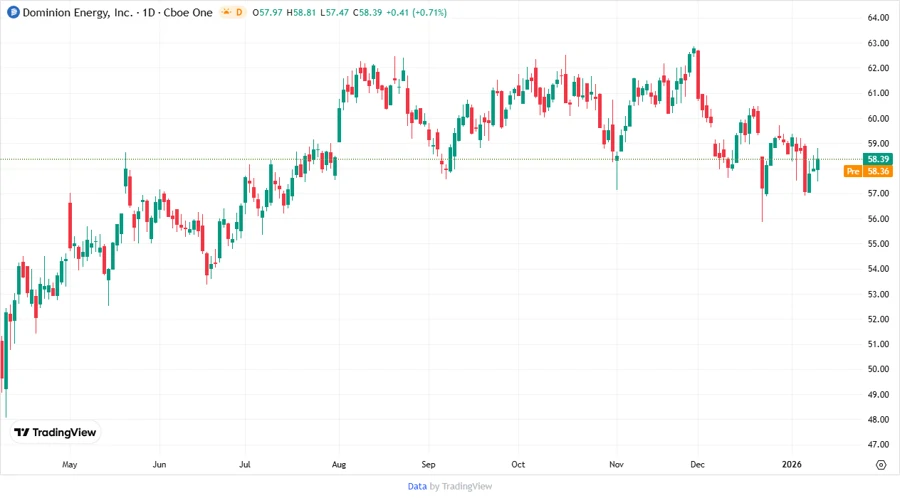The width and height of the screenshot is (900, 498).
Task: Click the 53.00 price axis label
Action: [878, 294]
